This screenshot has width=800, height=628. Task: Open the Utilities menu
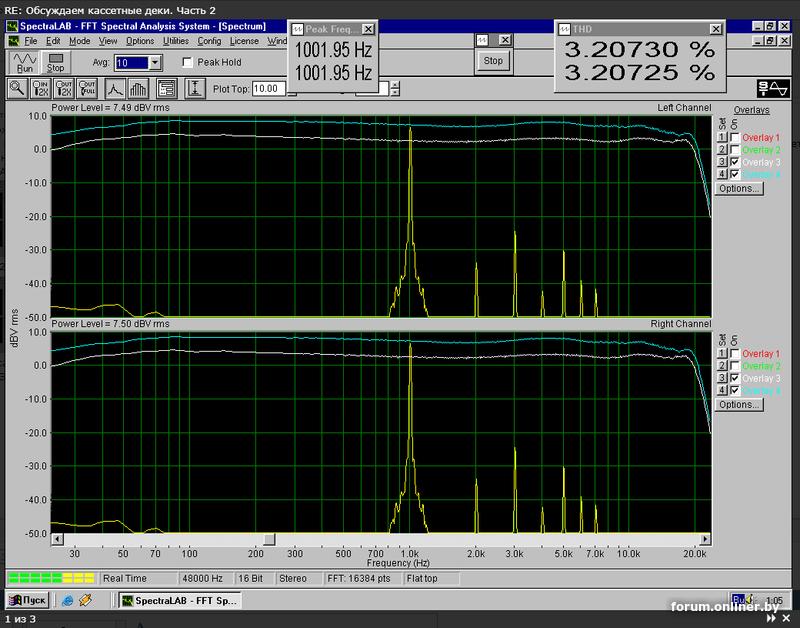point(175,41)
